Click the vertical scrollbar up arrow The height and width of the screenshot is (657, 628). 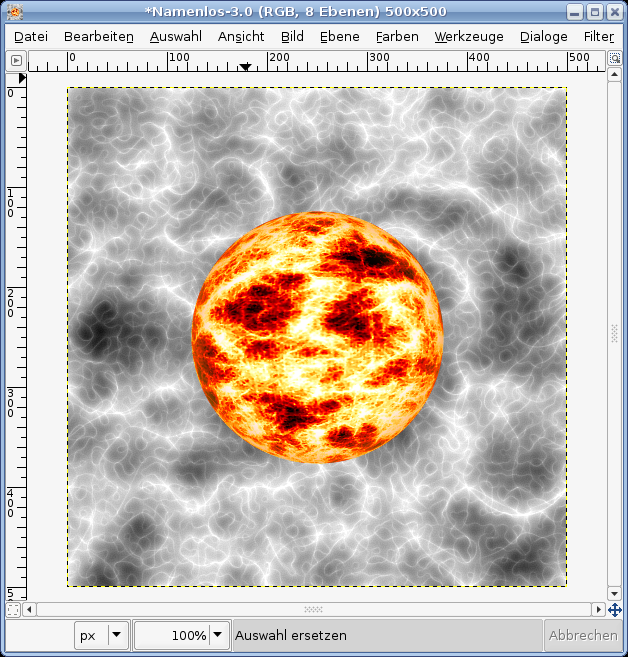pyautogui.click(x=614, y=75)
